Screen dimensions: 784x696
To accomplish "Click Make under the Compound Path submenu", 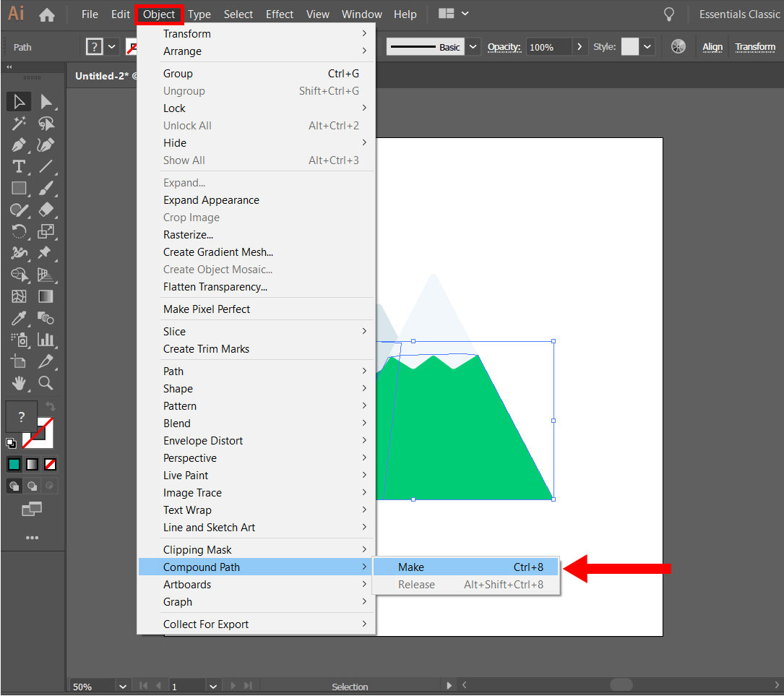I will 410,567.
